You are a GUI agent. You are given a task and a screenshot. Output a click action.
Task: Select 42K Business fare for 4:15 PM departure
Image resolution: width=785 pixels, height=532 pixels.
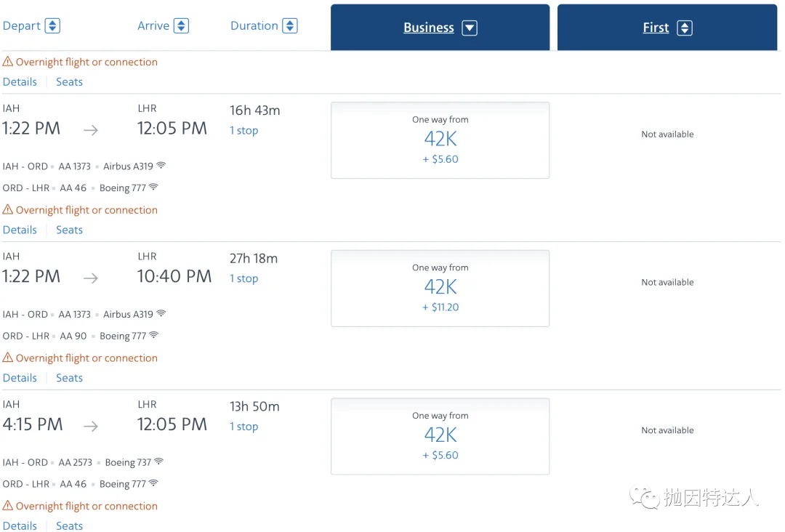pyautogui.click(x=440, y=436)
